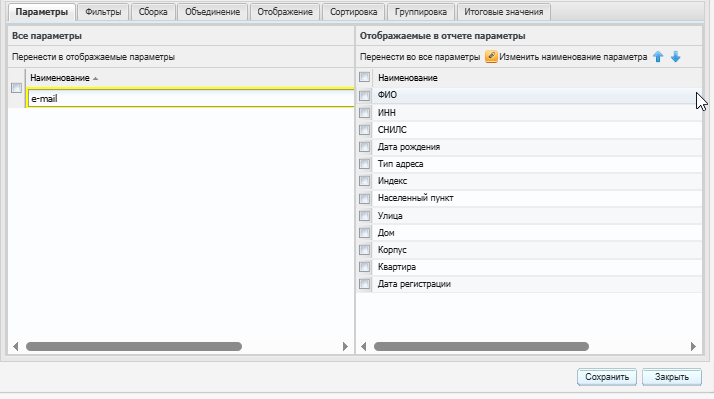Check the Населенный пункт checkbox
Image resolution: width=714 pixels, height=399 pixels.
click(x=364, y=198)
